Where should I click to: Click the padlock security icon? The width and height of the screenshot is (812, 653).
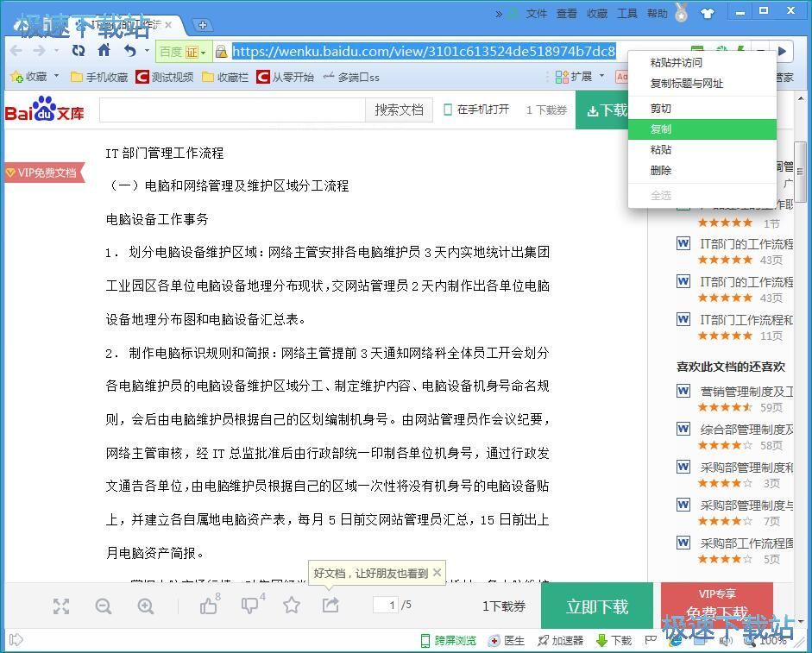coord(221,51)
